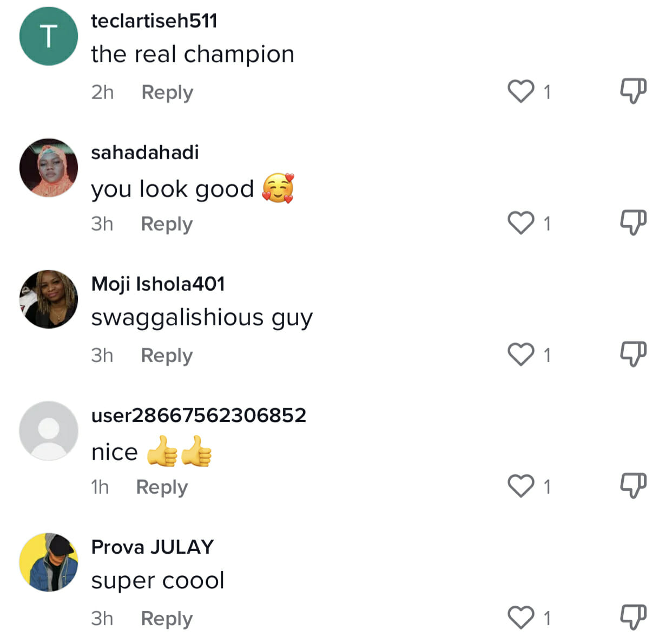Reply to teclartiseh511's comment
This screenshot has width=672, height=642.
coord(167,93)
